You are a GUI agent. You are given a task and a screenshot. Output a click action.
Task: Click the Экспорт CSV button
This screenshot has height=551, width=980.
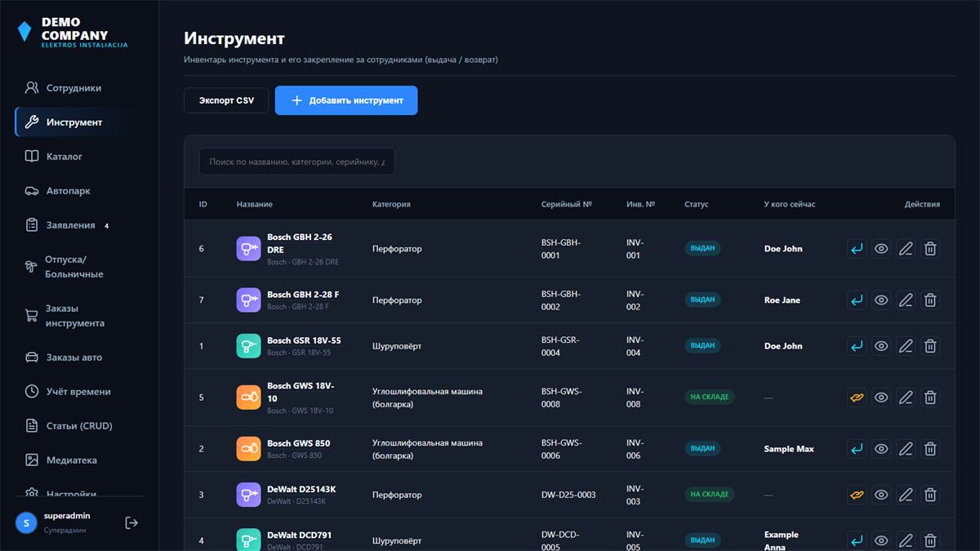(226, 100)
